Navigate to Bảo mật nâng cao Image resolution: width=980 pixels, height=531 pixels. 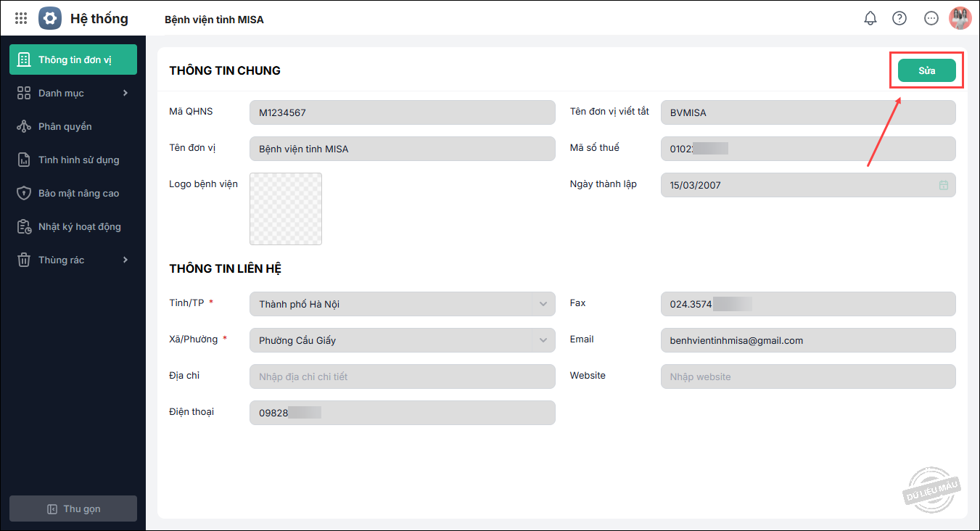[73, 193]
